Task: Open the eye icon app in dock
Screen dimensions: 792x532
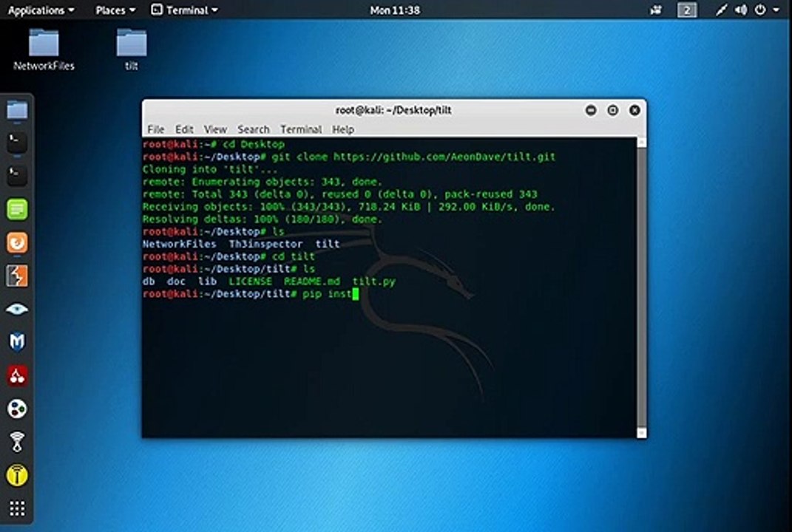Action: [x=17, y=309]
